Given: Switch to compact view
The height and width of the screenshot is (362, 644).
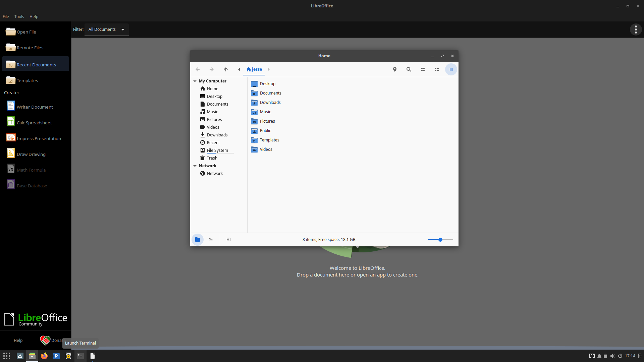Looking at the screenshot, I should click(x=451, y=69).
